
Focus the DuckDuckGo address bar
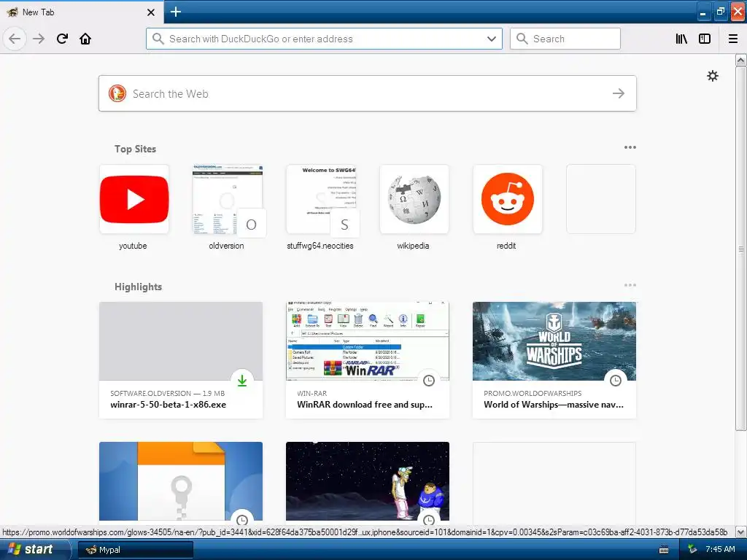[324, 39]
